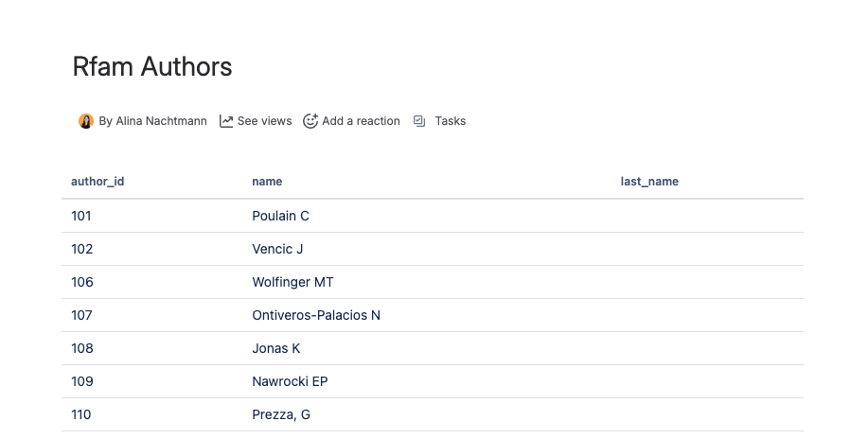
Task: Select the cell Ontiveros-Palacios N
Action: point(316,315)
